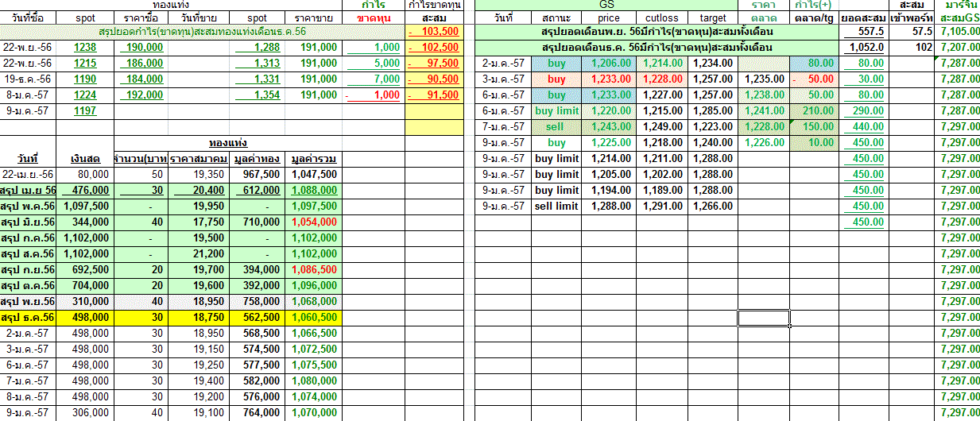
Task: Click the gold value '967,500'
Action: coord(256,174)
